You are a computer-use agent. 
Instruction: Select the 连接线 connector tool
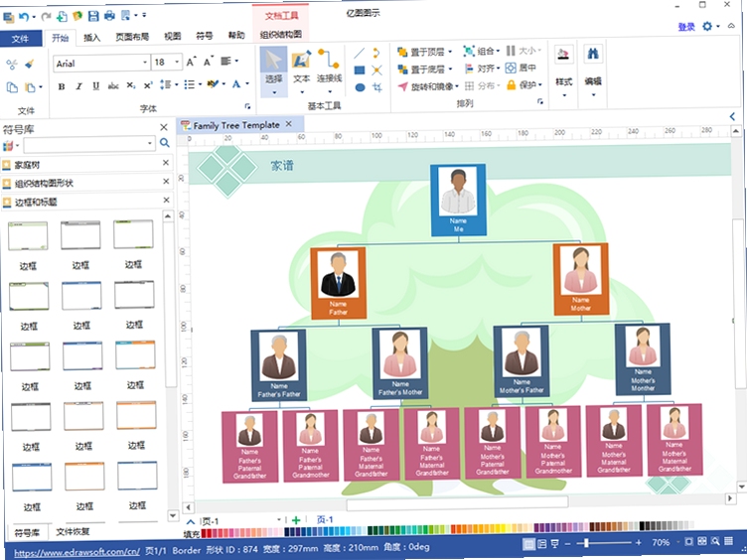329,70
